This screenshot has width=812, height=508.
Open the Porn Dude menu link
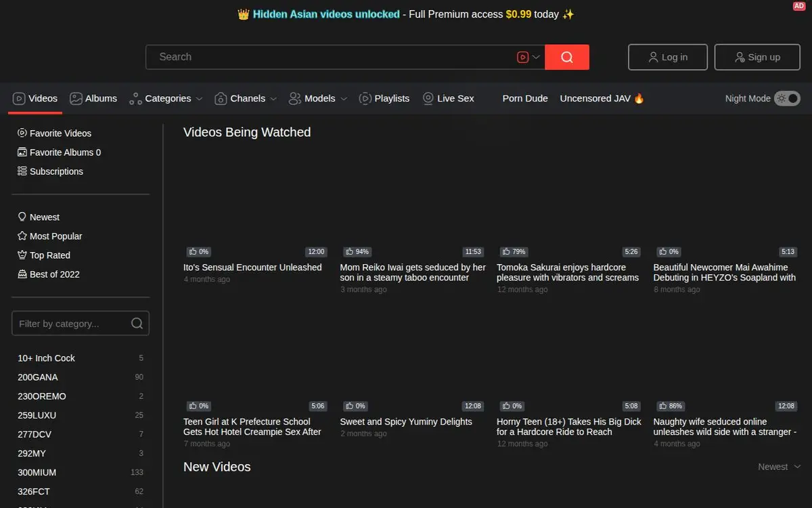pos(525,98)
